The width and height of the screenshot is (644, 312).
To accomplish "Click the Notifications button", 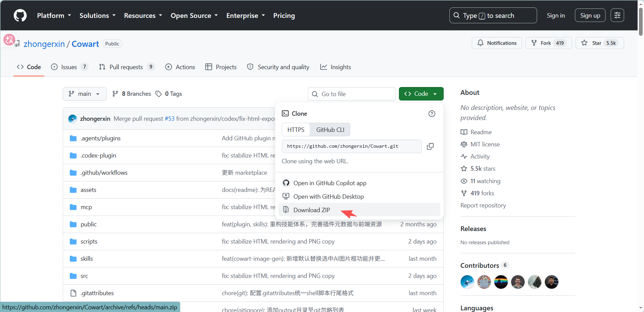I will pyautogui.click(x=497, y=43).
